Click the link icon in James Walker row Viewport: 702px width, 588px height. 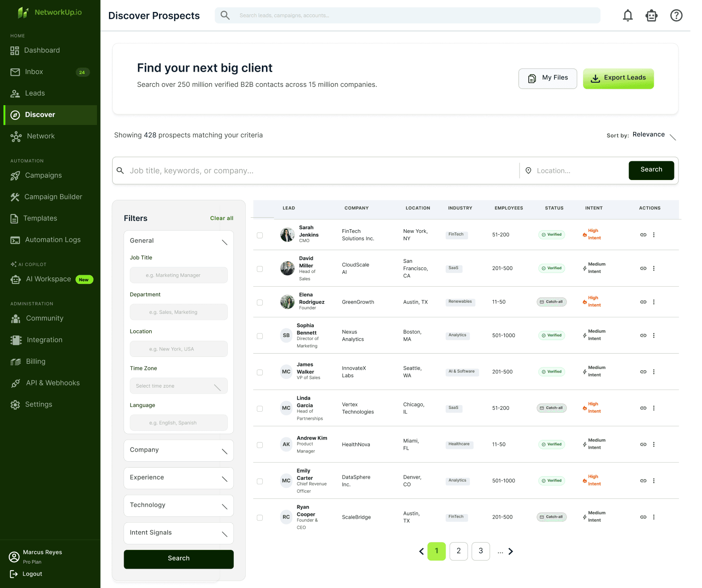[643, 372]
